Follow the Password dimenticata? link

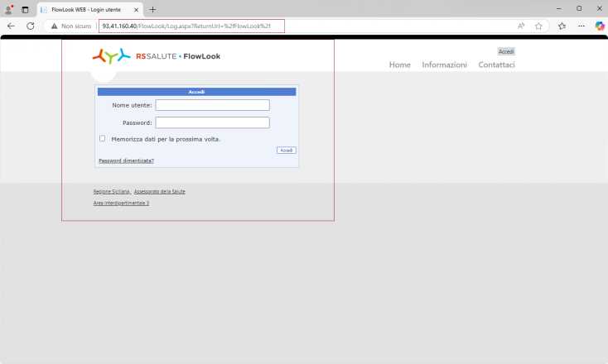(126, 160)
